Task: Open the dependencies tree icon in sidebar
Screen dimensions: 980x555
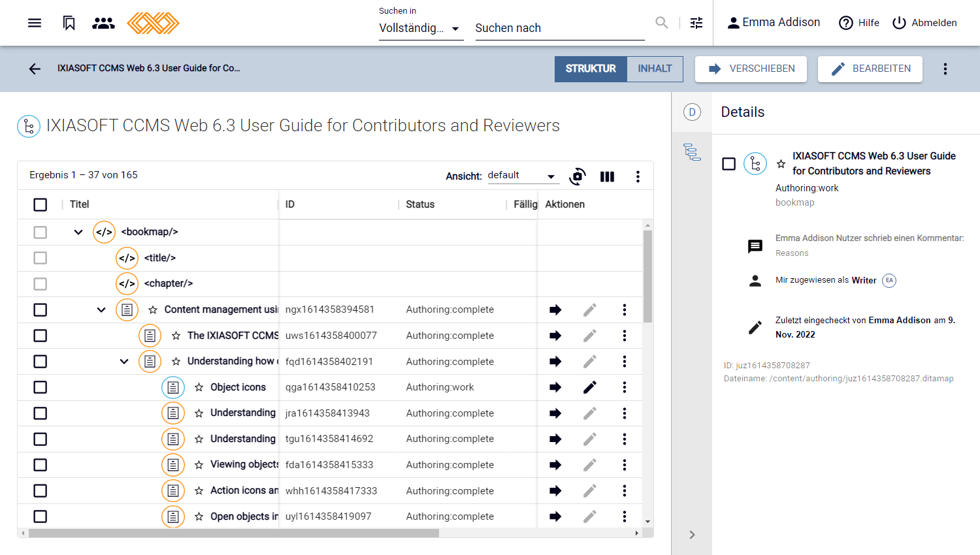Action: pos(692,152)
